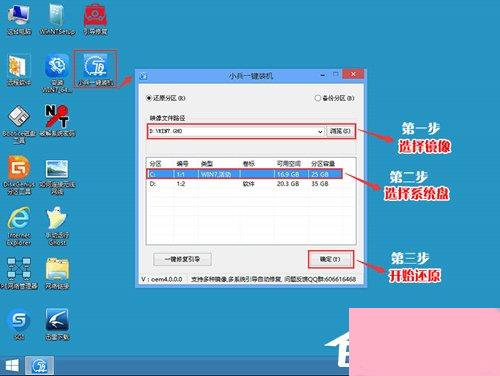The width and height of the screenshot is (500, 376).
Task: Click the 小兵一键装机 taskbar button
Action: [40, 366]
